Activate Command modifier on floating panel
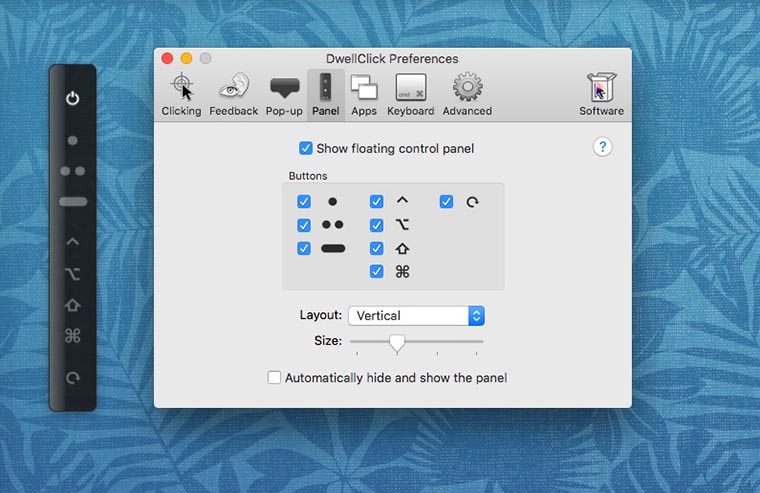 (x=73, y=335)
